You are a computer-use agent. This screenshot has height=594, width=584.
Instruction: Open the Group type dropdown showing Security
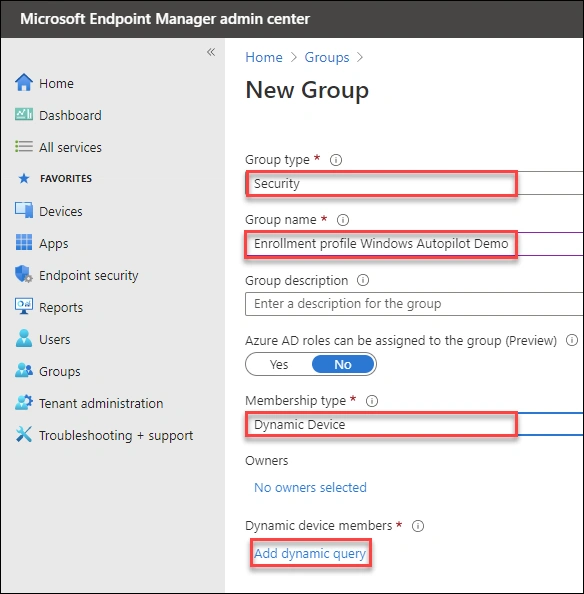pos(414,184)
